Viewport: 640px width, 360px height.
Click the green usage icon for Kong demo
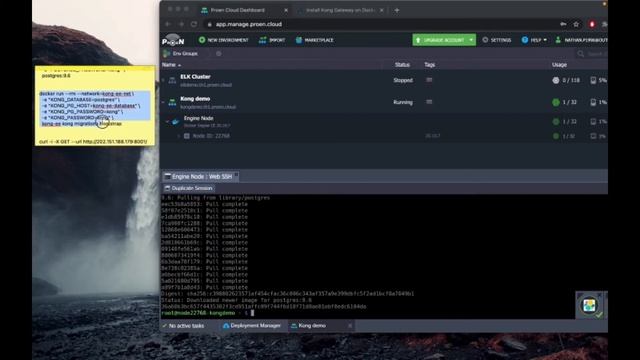(556, 102)
